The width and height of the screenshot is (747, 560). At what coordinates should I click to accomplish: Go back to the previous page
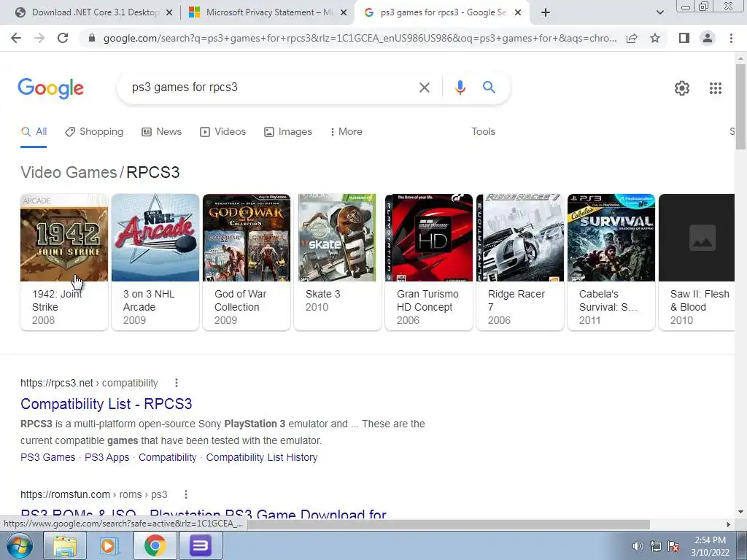[16, 38]
